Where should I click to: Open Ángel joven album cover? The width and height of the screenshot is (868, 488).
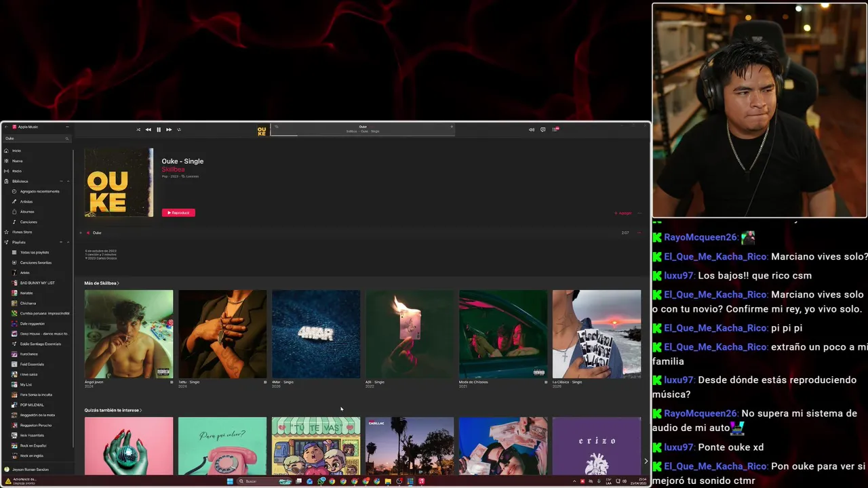click(129, 334)
